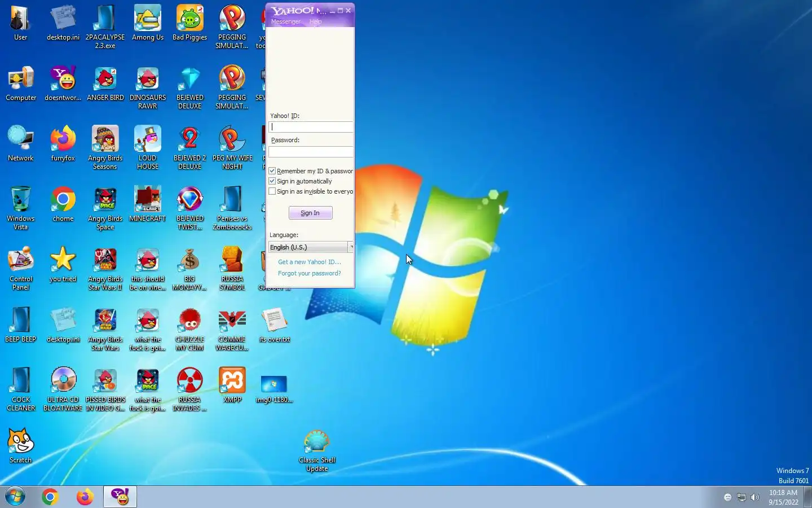
Task: Select the ULTRA CD BLOATWARE disc icon
Action: pos(63,389)
